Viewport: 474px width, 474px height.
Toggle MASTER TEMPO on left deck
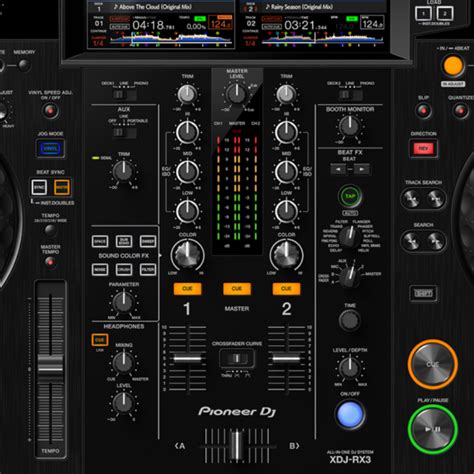pyautogui.click(x=50, y=262)
